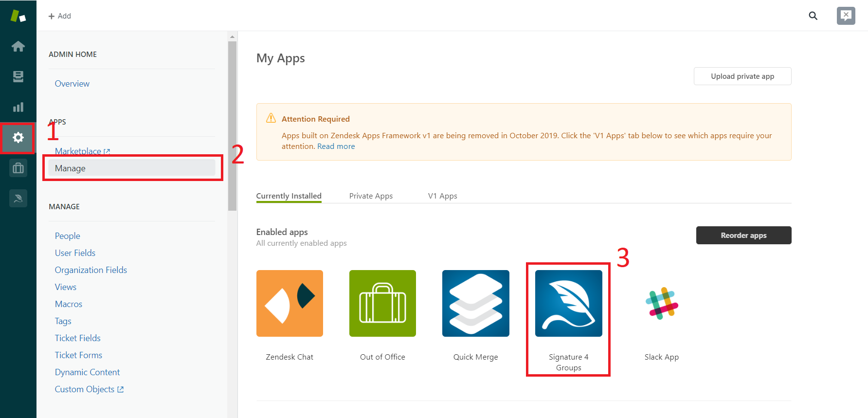Open Dynamic Content settings
This screenshot has height=418, width=868.
[x=87, y=372]
